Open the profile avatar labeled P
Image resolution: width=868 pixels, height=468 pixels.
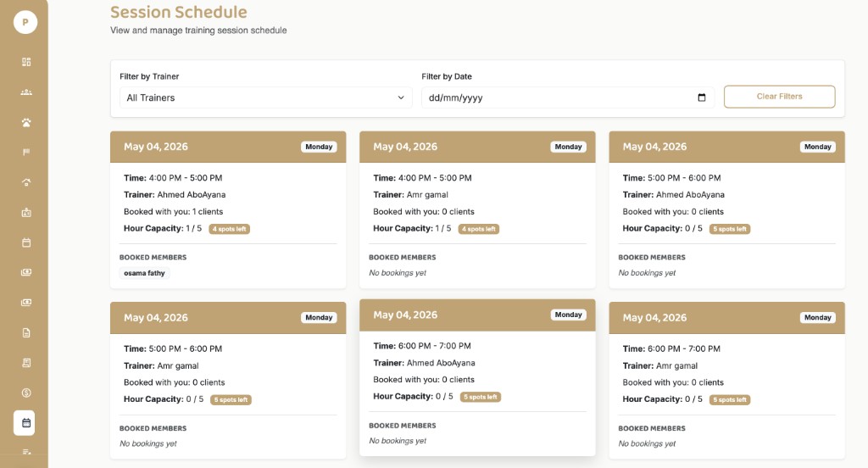pyautogui.click(x=25, y=22)
